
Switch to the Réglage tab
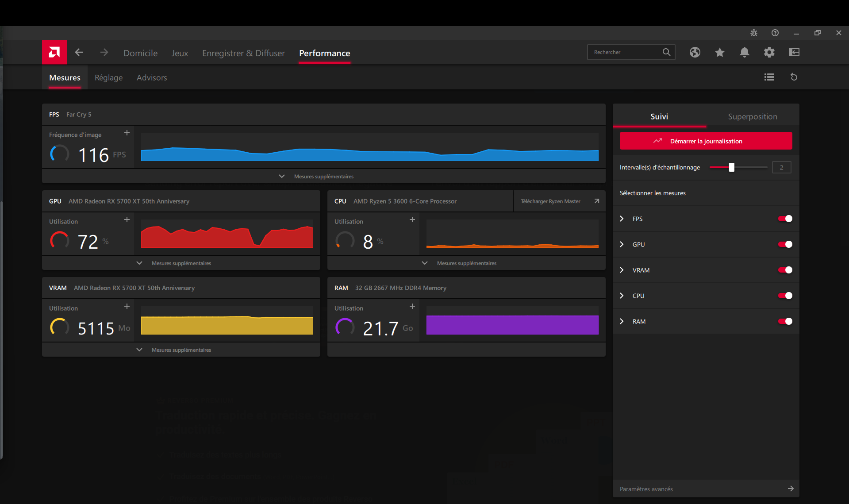(x=108, y=77)
